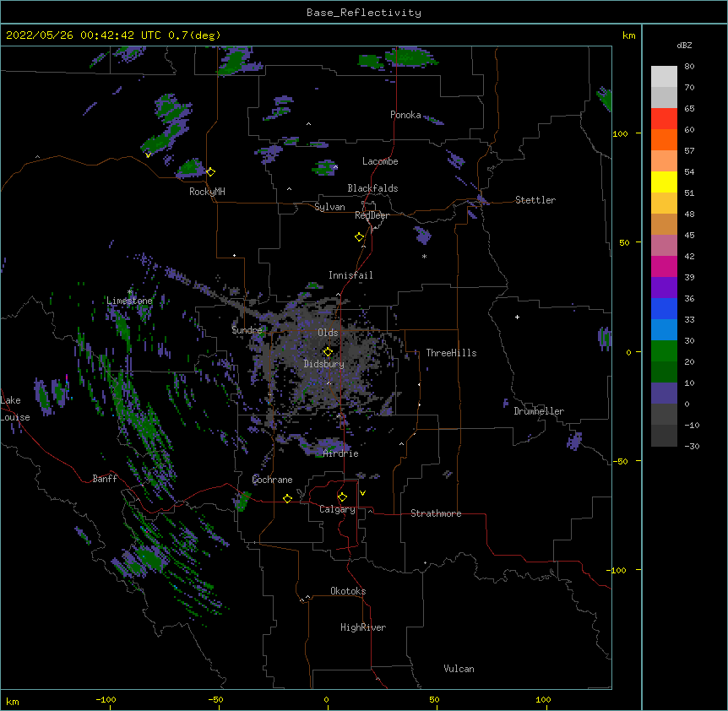Pick the light gray 70-80 dBZ legend color
Screen dimensions: 728x711
(664, 77)
